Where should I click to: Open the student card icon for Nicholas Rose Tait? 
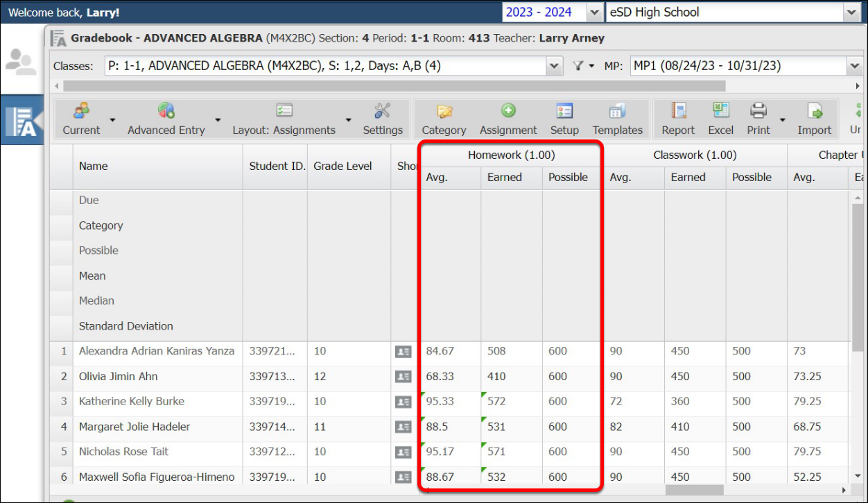click(x=403, y=452)
